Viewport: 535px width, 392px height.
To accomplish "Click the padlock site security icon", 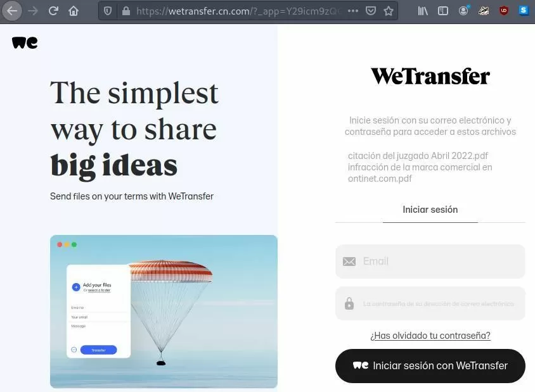I will tap(126, 11).
